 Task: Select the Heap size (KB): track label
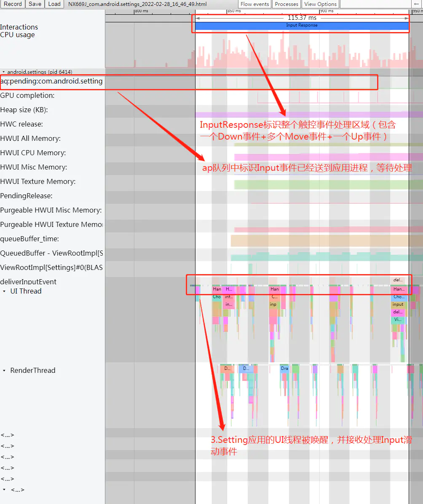pos(24,110)
